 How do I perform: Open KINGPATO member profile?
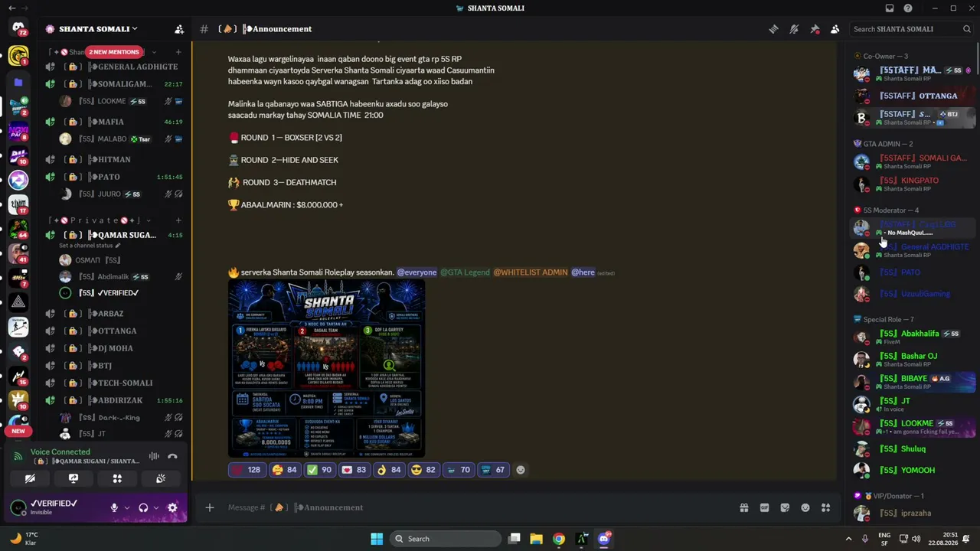913,184
